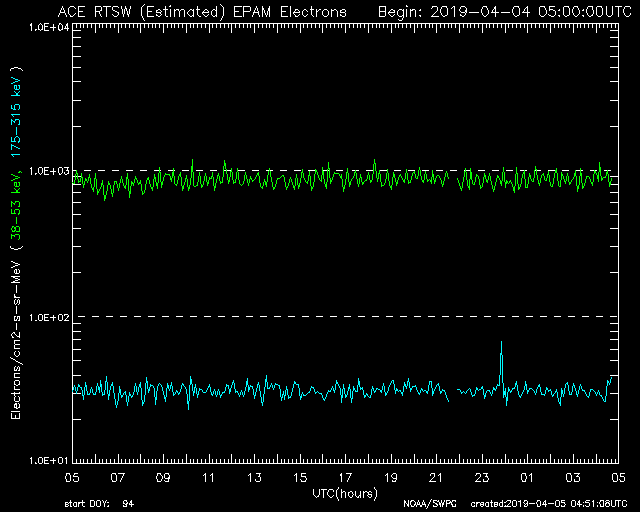Viewport: 640px width, 512px height.
Task: Click the hour 23 x-axis tick label
Action: click(x=482, y=477)
